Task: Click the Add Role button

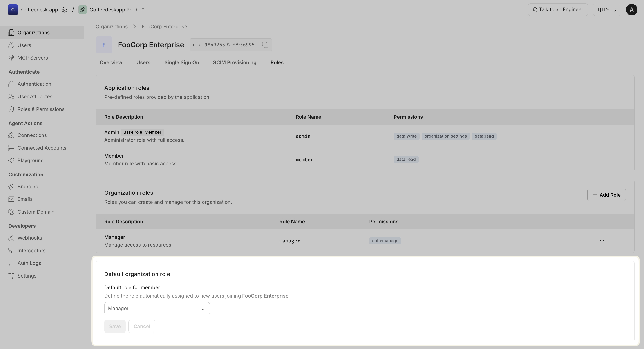Action: pyautogui.click(x=606, y=195)
